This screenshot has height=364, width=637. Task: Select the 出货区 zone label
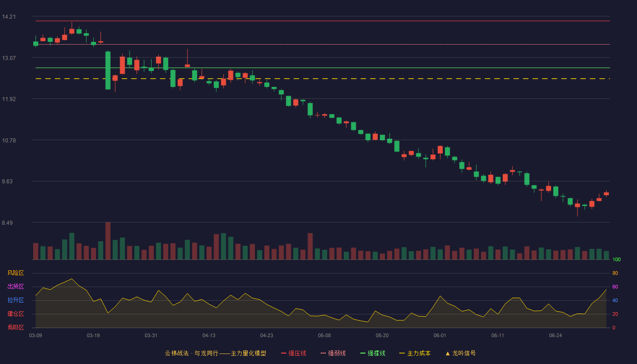pyautogui.click(x=15, y=287)
